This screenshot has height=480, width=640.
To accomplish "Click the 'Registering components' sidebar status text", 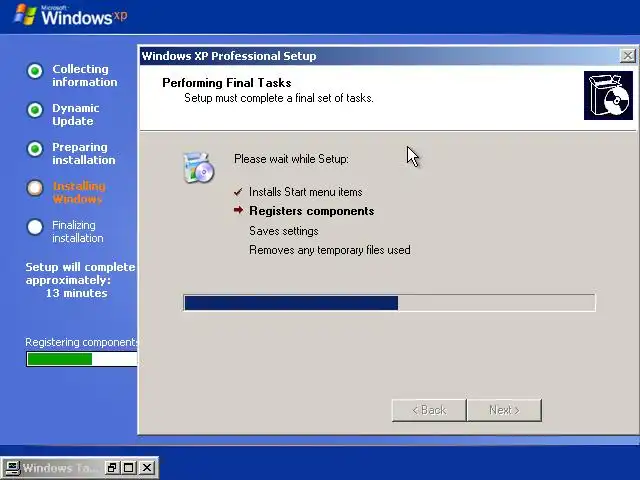I will [81, 342].
